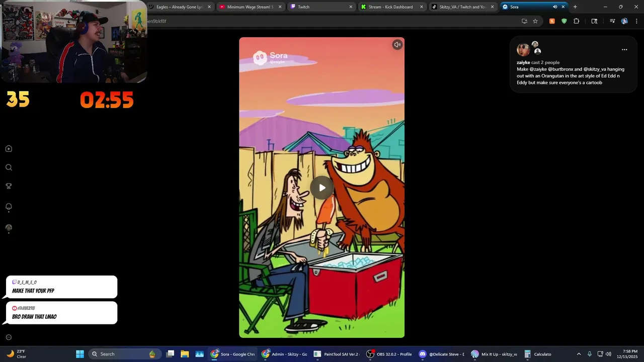The width and height of the screenshot is (644, 362).
Task: Open zaiyke's profile avatar in post card
Action: (x=523, y=50)
